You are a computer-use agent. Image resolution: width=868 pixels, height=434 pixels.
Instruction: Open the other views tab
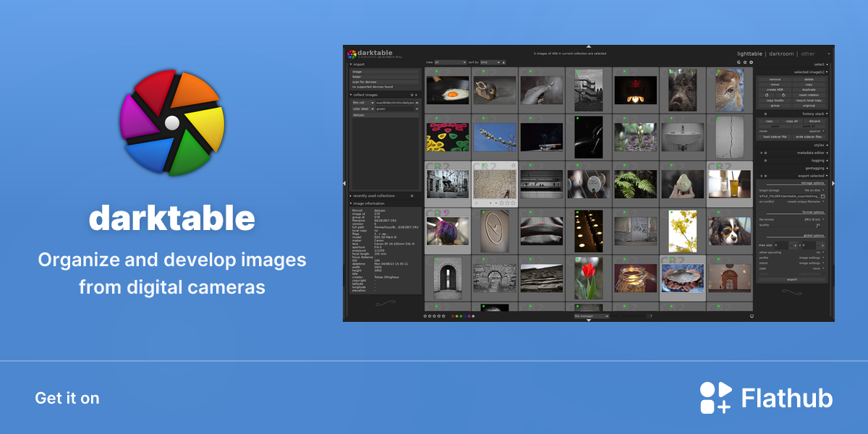(x=808, y=54)
